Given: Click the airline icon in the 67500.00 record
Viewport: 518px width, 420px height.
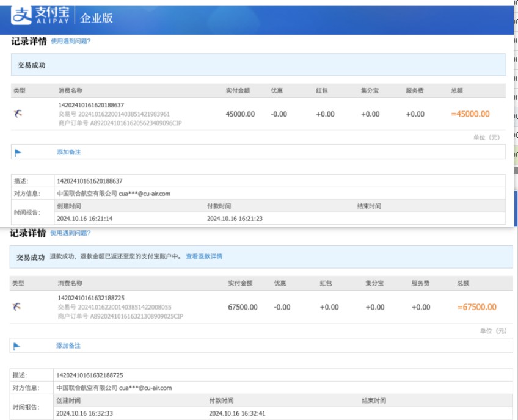Looking at the screenshot, I should click(x=16, y=307).
